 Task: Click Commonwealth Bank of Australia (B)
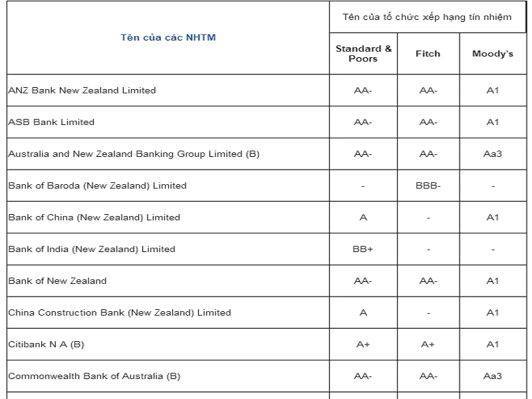tap(94, 376)
